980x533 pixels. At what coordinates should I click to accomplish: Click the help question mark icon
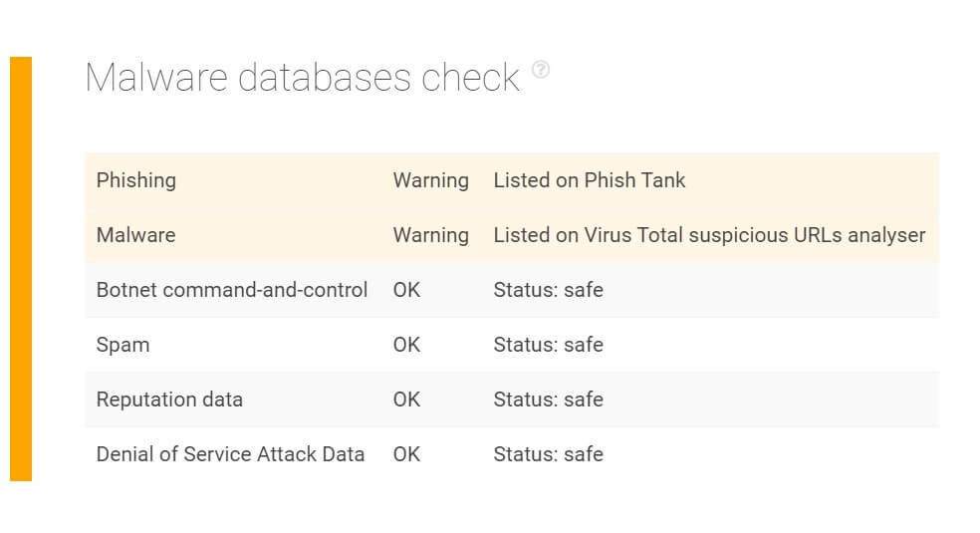pos(541,70)
